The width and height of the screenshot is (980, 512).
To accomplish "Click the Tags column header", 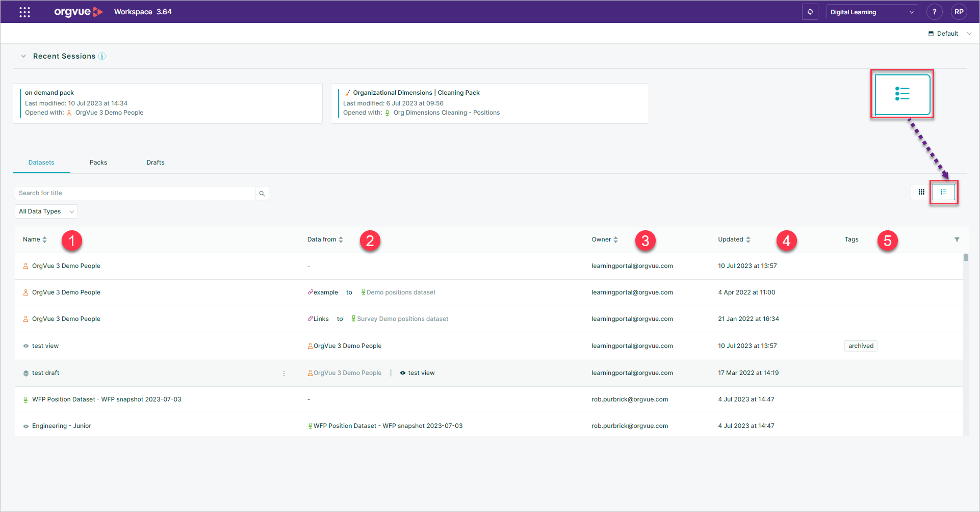I will coord(852,239).
